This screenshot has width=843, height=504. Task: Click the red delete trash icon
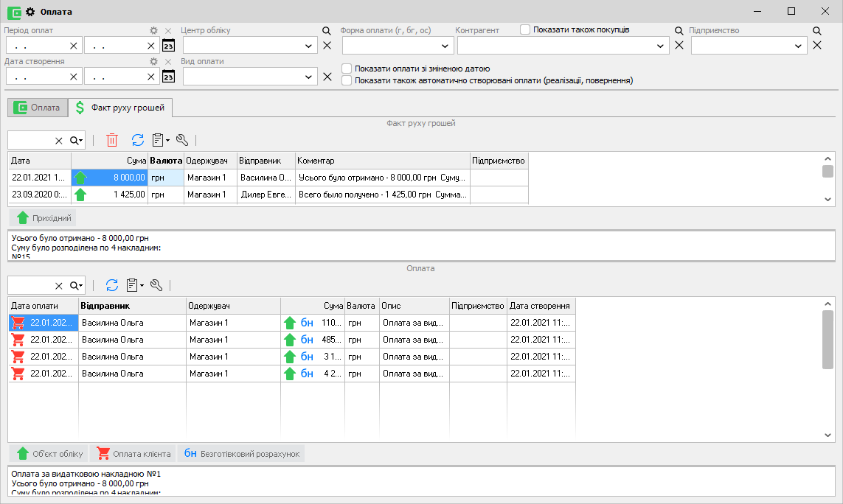tap(112, 140)
